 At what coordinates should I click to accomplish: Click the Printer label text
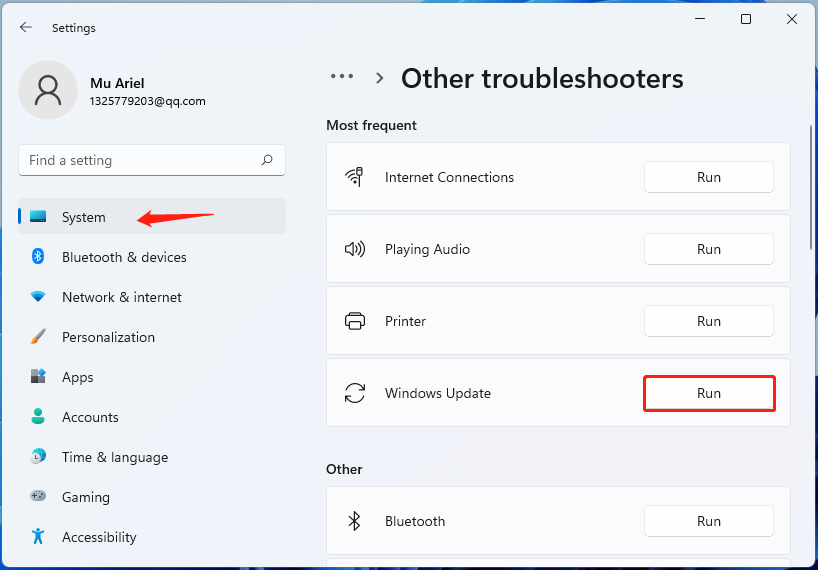405,321
